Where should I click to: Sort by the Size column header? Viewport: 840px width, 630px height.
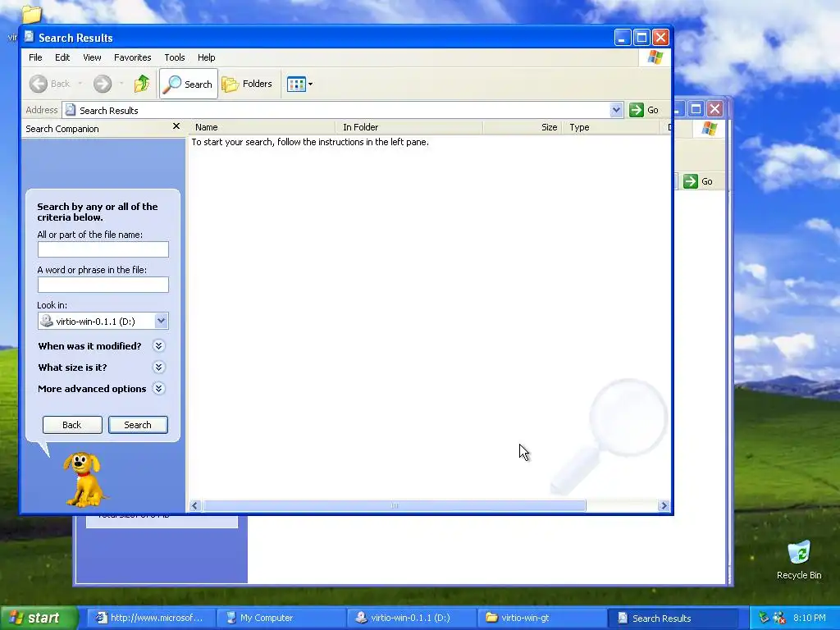tap(523, 127)
